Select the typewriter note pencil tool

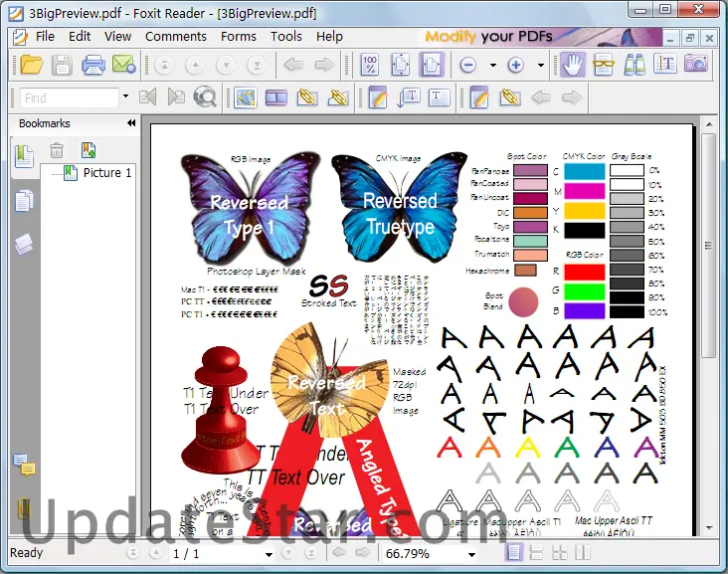[x=378, y=97]
